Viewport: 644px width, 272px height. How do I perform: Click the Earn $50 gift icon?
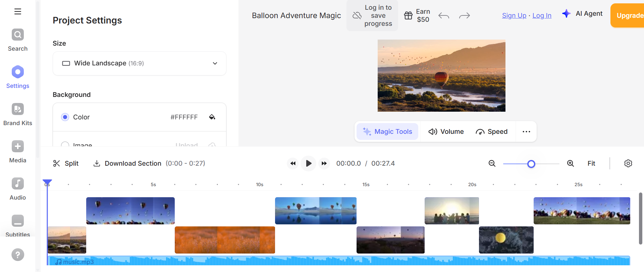408,15
